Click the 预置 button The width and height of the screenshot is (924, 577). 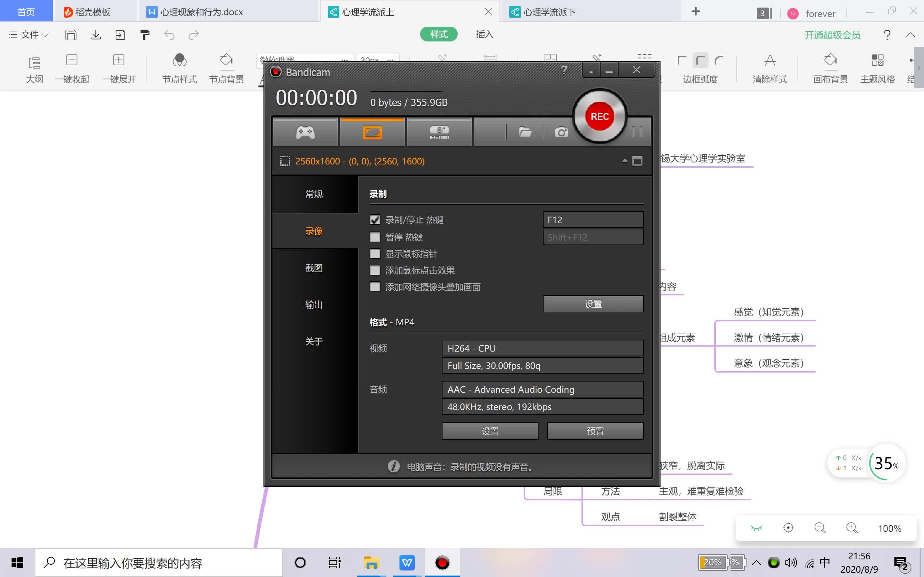click(595, 431)
